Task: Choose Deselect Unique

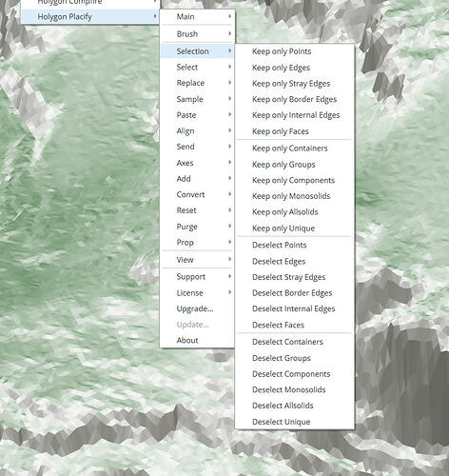Action: coord(294,422)
